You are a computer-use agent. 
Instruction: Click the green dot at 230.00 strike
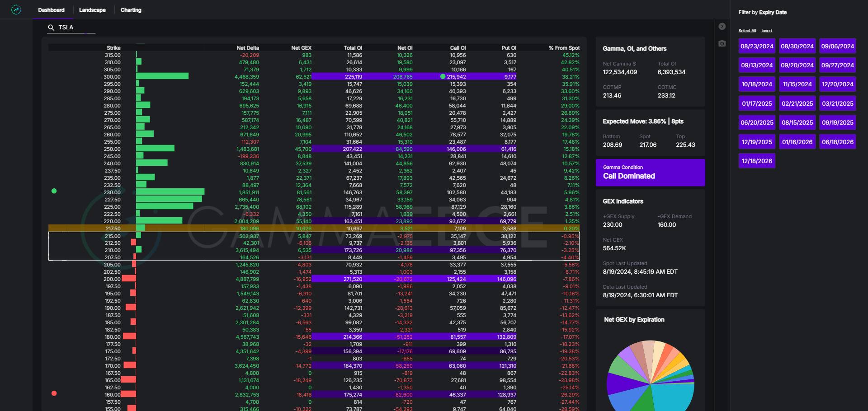pos(54,191)
